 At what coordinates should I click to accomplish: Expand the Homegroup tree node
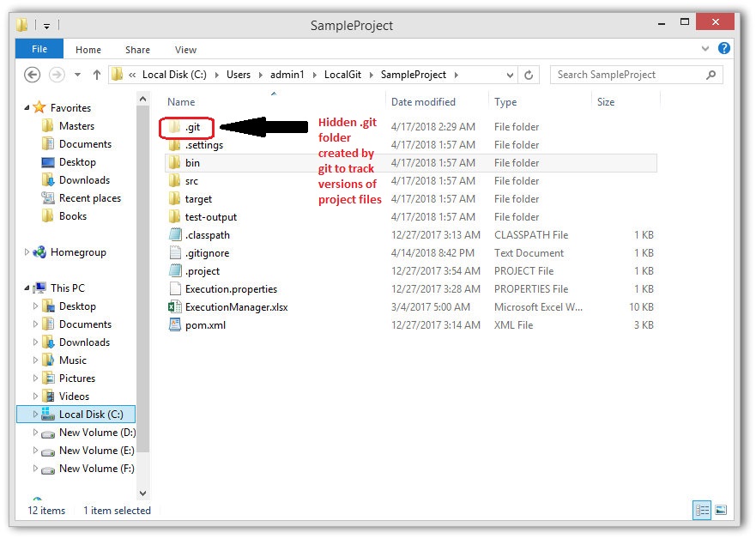pyautogui.click(x=27, y=252)
